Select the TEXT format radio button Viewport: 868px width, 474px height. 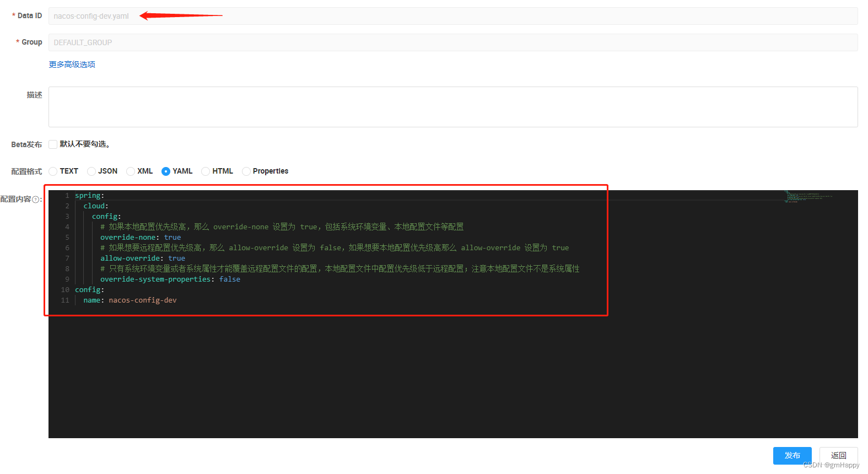[x=53, y=171]
